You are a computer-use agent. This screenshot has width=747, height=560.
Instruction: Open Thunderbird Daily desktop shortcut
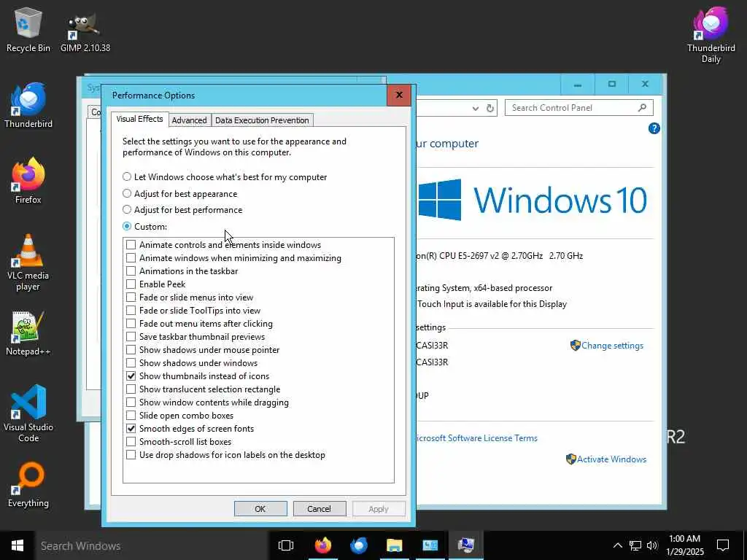click(711, 35)
